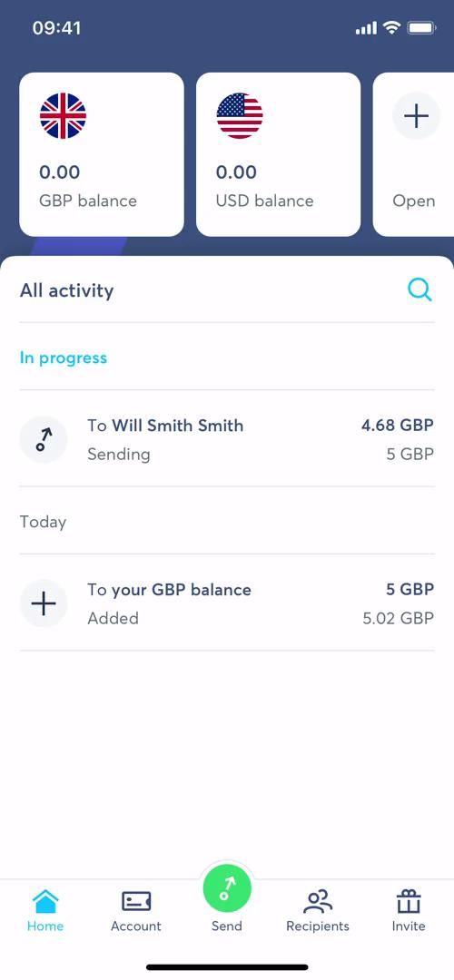Image resolution: width=454 pixels, height=980 pixels.
Task: Select the Recipients tab label
Action: pos(318,926)
